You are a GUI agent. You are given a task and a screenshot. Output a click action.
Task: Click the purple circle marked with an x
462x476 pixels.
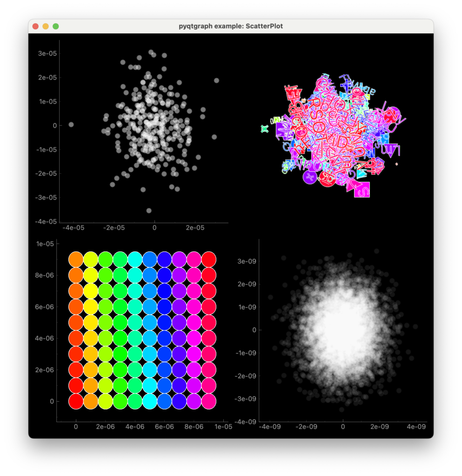click(x=310, y=177)
